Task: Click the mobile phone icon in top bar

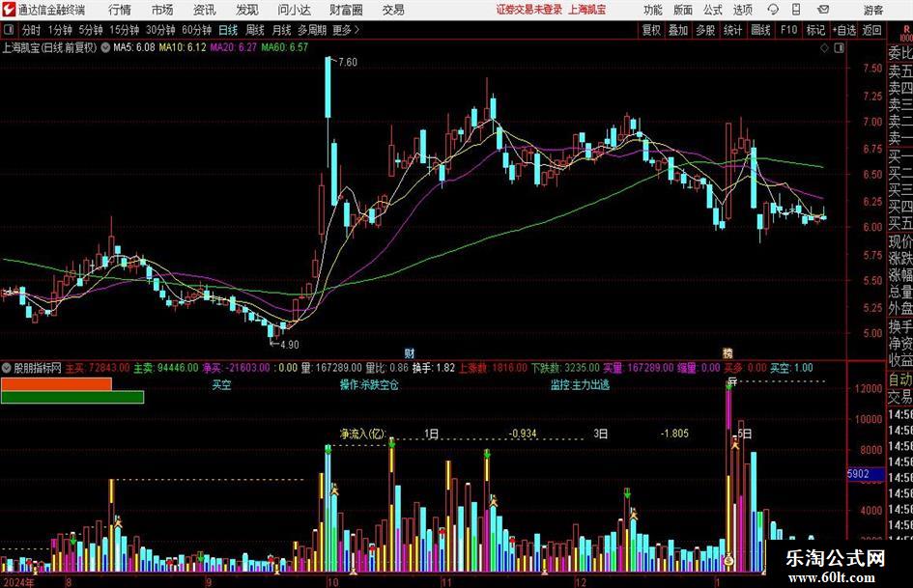Action: (x=796, y=10)
